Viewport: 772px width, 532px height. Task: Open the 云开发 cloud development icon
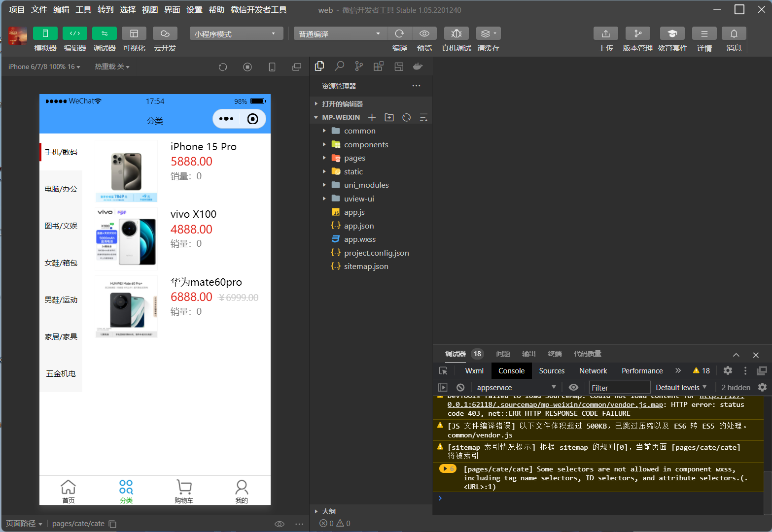tap(165, 33)
